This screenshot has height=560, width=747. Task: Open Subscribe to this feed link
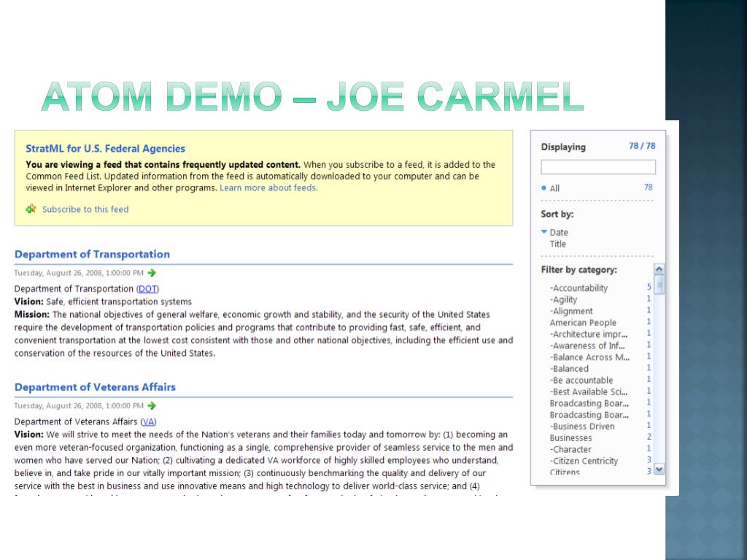tap(85, 209)
